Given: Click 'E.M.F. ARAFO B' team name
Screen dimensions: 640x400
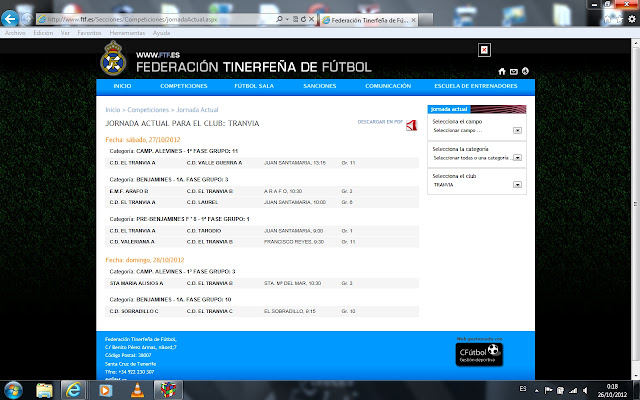Looking at the screenshot, I should (129, 191).
